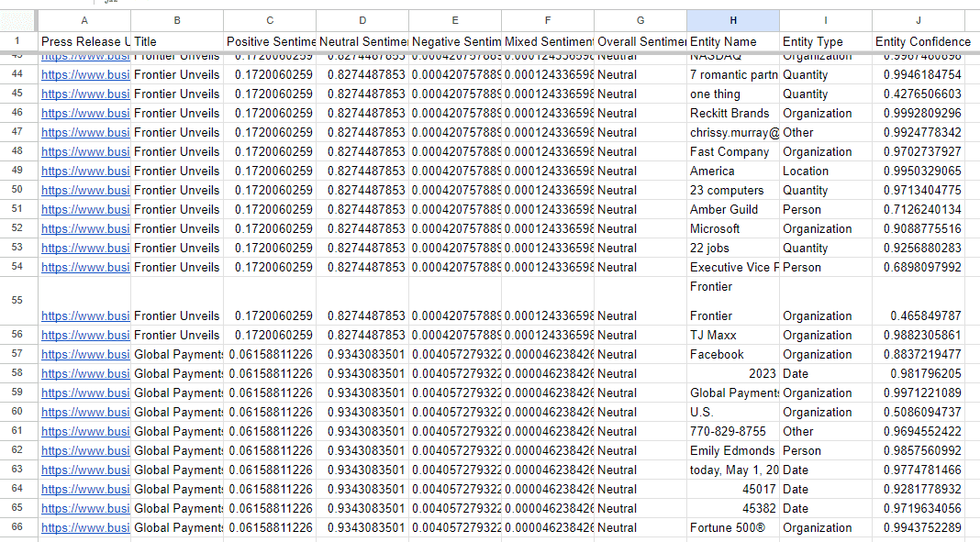
Task: Select confidence value 0.465849787
Action: [x=919, y=301]
